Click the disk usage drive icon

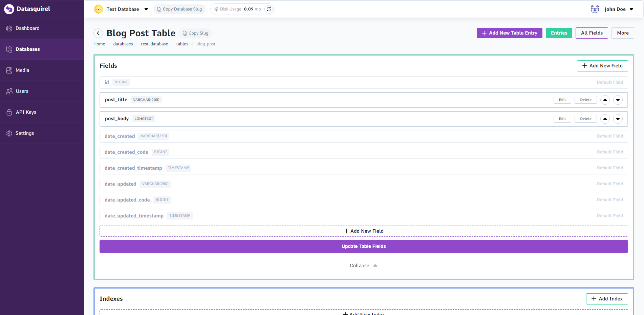216,9
